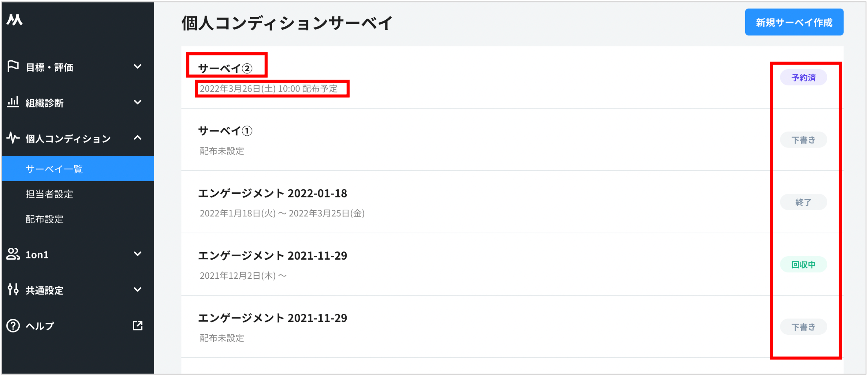The height and width of the screenshot is (376, 868).
Task: Open the サーベイ② survey entry
Action: pos(225,69)
